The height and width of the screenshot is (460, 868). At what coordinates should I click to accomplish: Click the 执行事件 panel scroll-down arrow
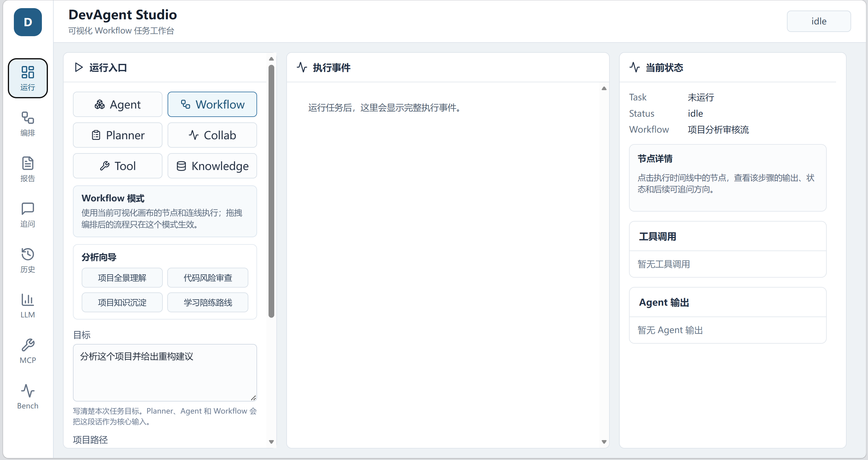pos(604,442)
